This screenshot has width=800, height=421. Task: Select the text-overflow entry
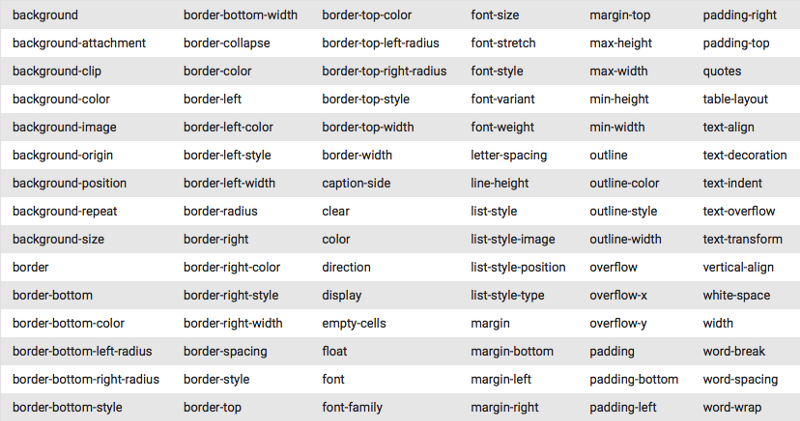click(739, 211)
